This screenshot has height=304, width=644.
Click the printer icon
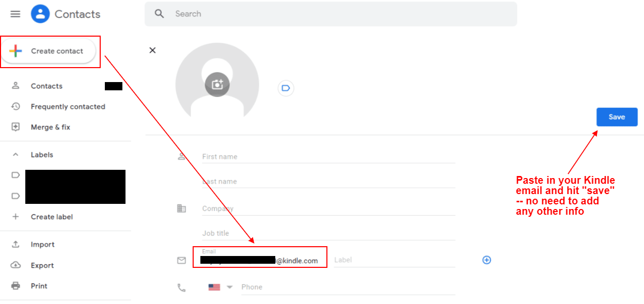pos(15,286)
